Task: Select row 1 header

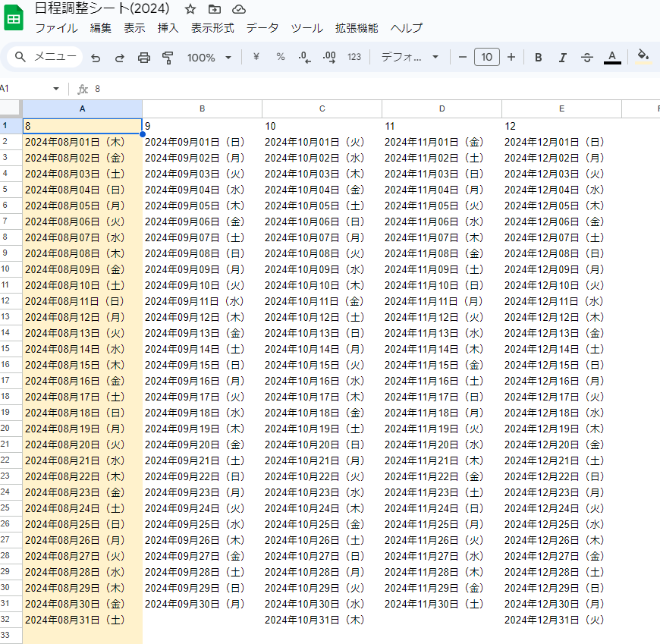Action: pos(11,126)
